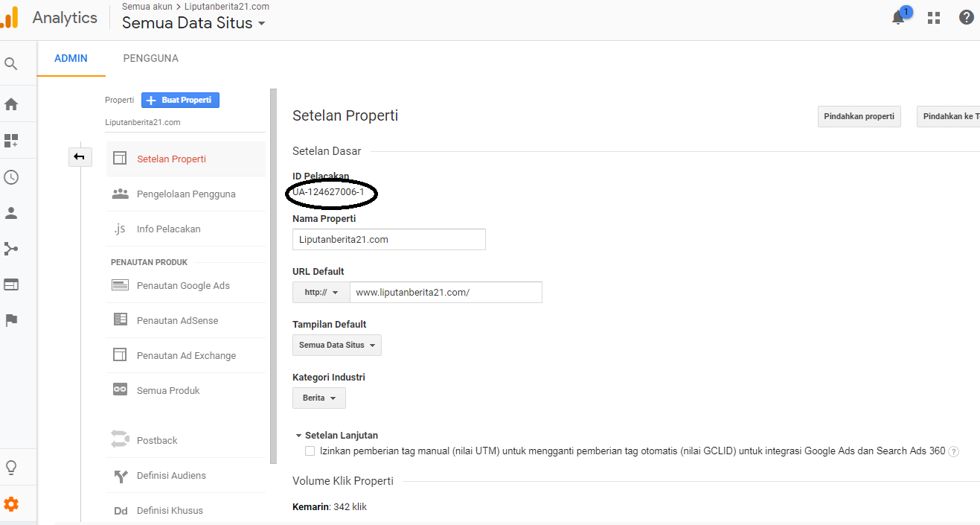Image resolution: width=980 pixels, height=525 pixels.
Task: Enable izinkan pemberian tag manual UTM
Action: tap(310, 451)
